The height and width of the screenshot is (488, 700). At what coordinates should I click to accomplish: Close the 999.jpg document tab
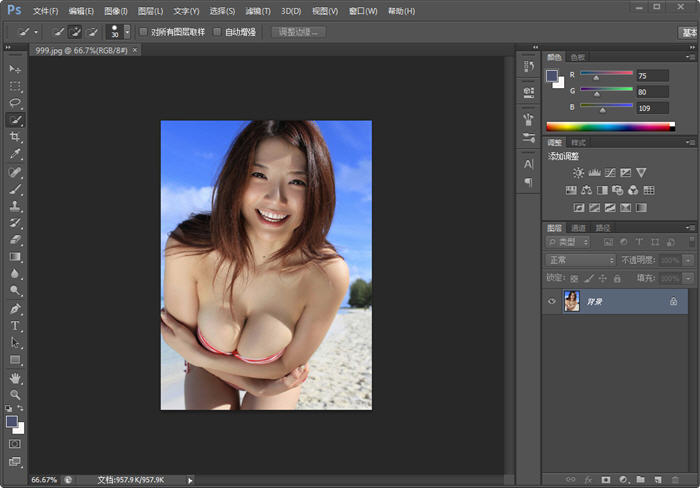coord(135,50)
